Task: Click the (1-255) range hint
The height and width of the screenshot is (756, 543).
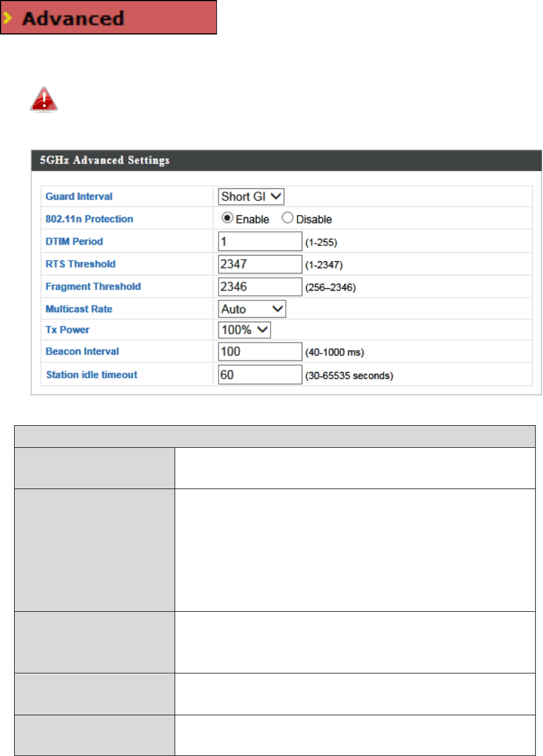Action: point(321,243)
